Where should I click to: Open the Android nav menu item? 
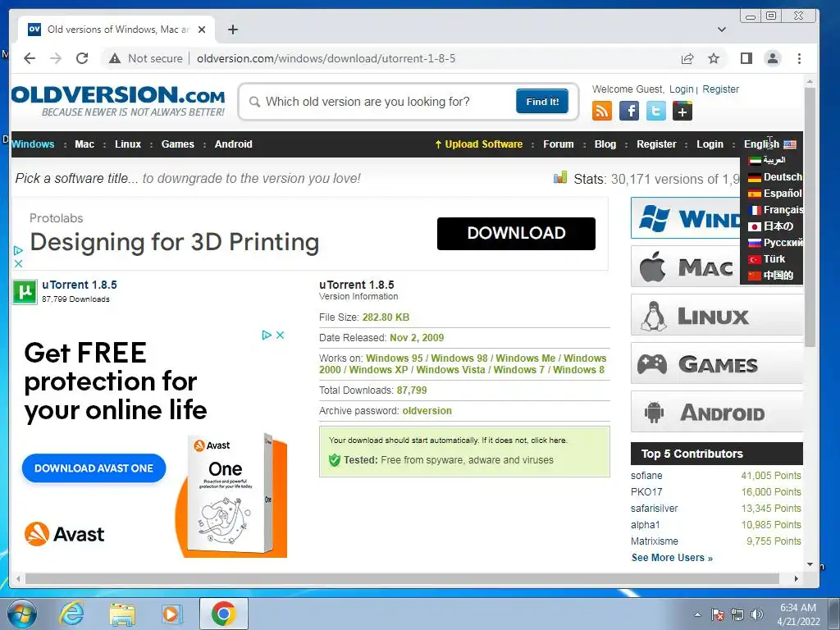(x=234, y=144)
